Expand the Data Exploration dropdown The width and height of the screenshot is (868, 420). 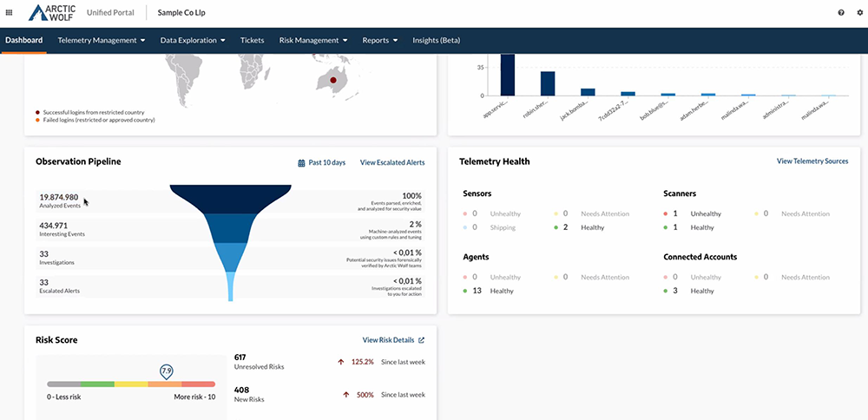pos(193,40)
